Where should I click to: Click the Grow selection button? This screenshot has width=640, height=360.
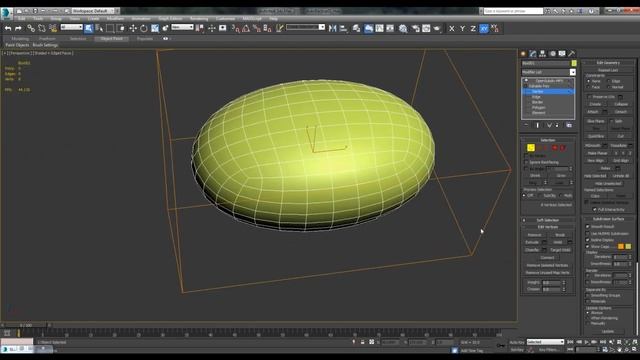(x=561, y=176)
